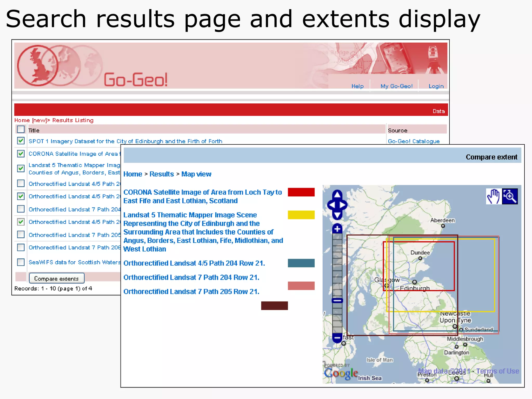Screen dimensions: 532x399
Task: Click the Google logo on the map
Action: tap(341, 374)
